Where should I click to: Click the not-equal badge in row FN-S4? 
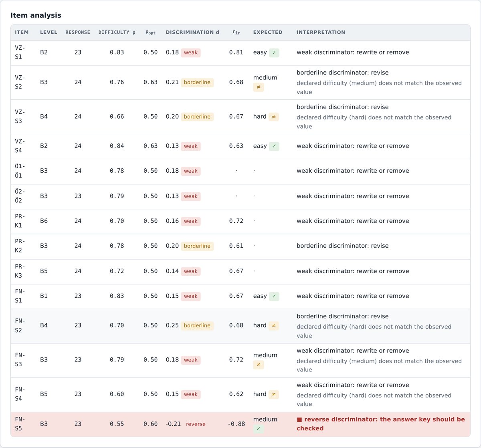274,394
